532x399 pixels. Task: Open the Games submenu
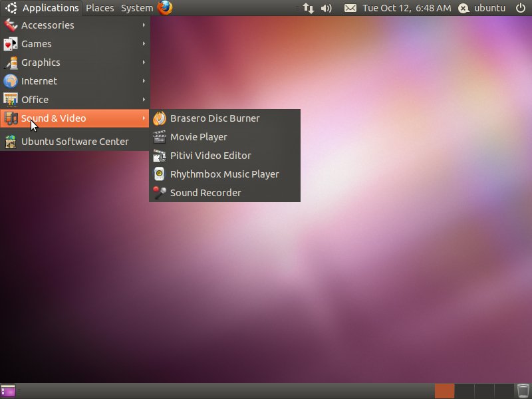(x=74, y=44)
